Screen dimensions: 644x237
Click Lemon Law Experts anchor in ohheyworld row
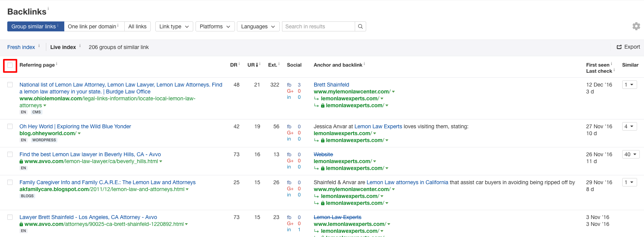[x=378, y=126]
